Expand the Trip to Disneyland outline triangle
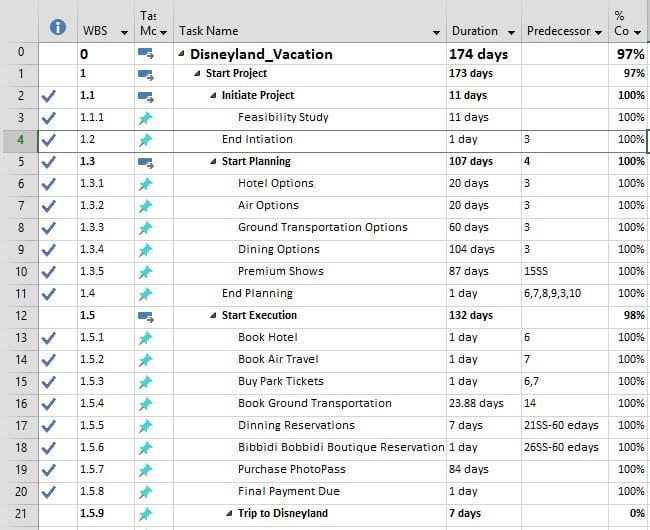The height and width of the screenshot is (530, 650). tap(229, 514)
